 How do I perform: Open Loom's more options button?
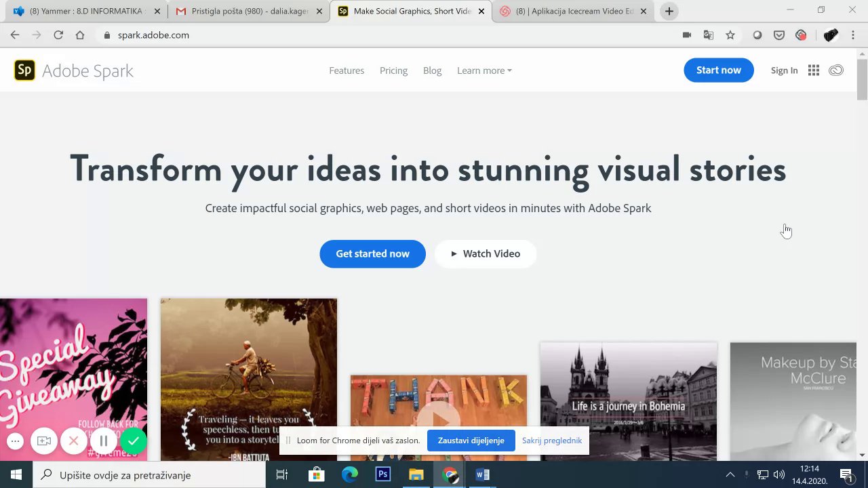[15, 441]
